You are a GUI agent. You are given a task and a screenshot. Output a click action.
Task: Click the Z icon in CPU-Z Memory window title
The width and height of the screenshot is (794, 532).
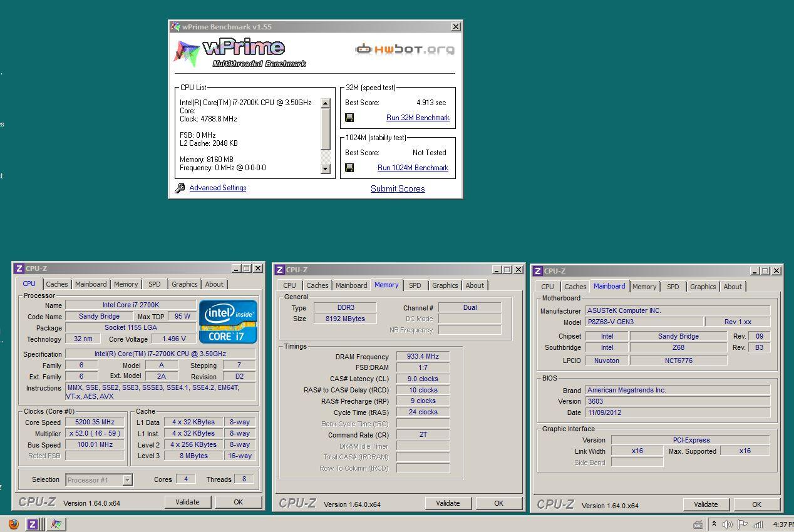(279, 270)
